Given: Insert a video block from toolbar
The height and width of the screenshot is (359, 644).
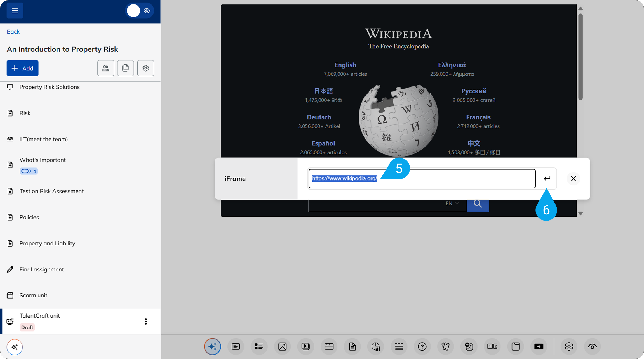Looking at the screenshot, I should pos(305,346).
